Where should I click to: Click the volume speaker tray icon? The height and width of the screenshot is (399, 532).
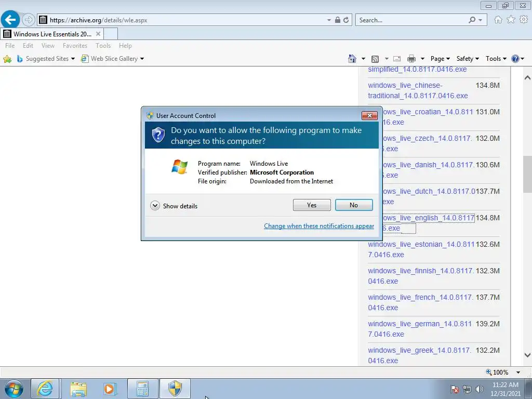point(480,389)
